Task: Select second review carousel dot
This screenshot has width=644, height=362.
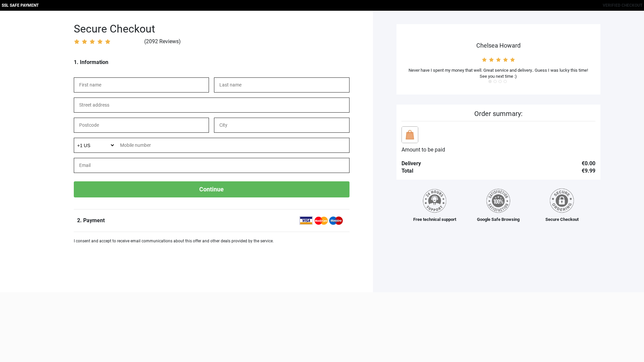Action: (495, 81)
